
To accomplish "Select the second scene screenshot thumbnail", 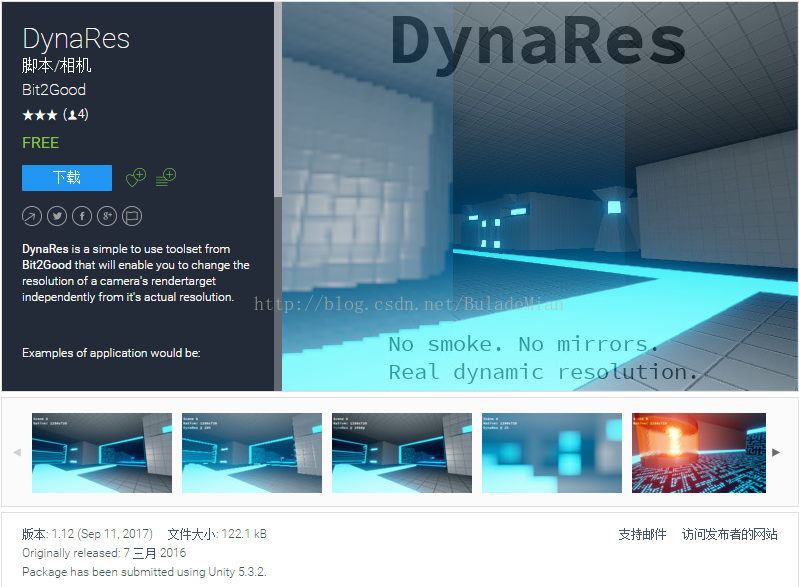I will [252, 453].
